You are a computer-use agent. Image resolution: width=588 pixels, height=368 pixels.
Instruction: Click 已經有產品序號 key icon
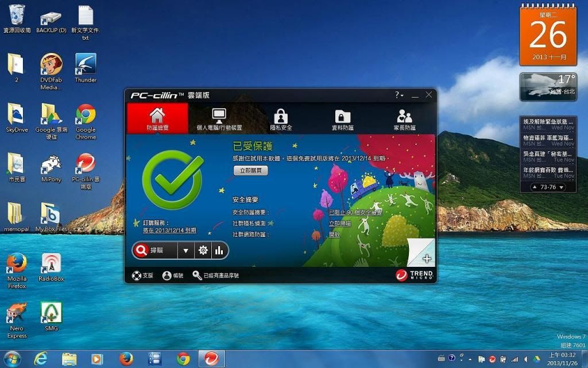(198, 275)
